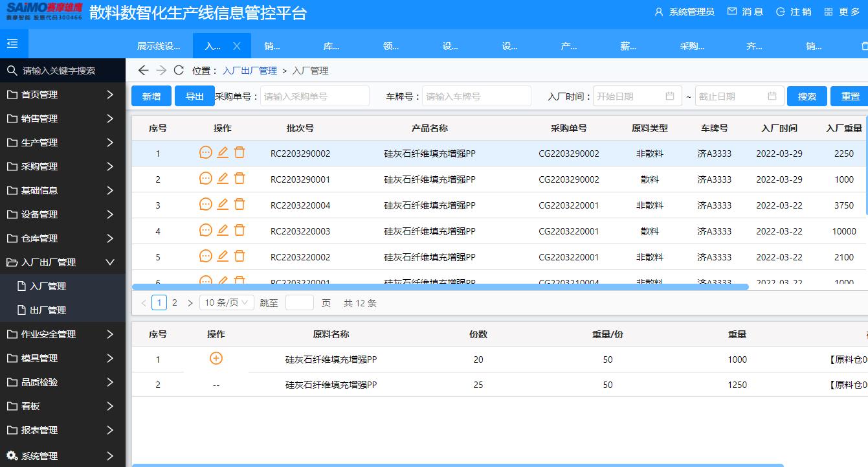Click the 新增 button
868x467 pixels.
pyautogui.click(x=151, y=96)
